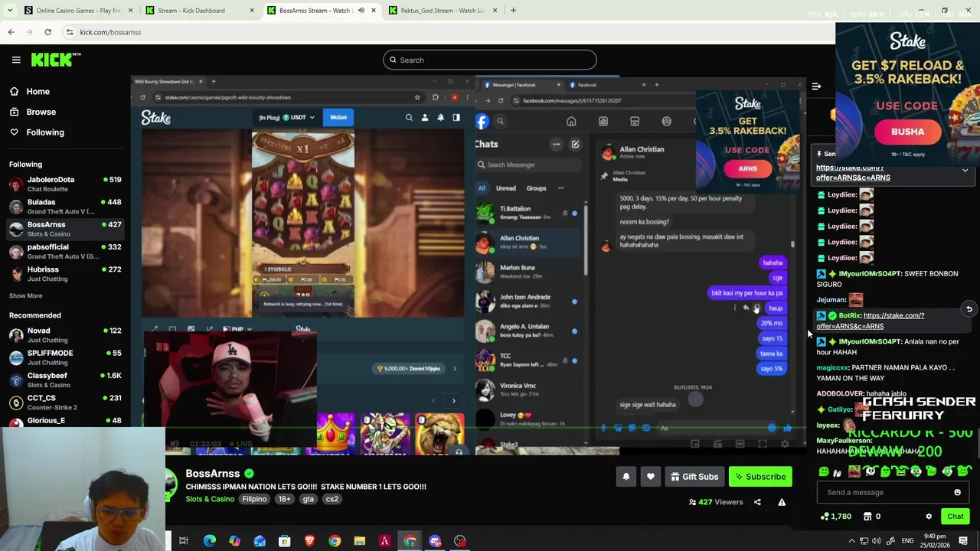This screenshot has height=551, width=980.
Task: Click the Gift Subs button
Action: (694, 477)
